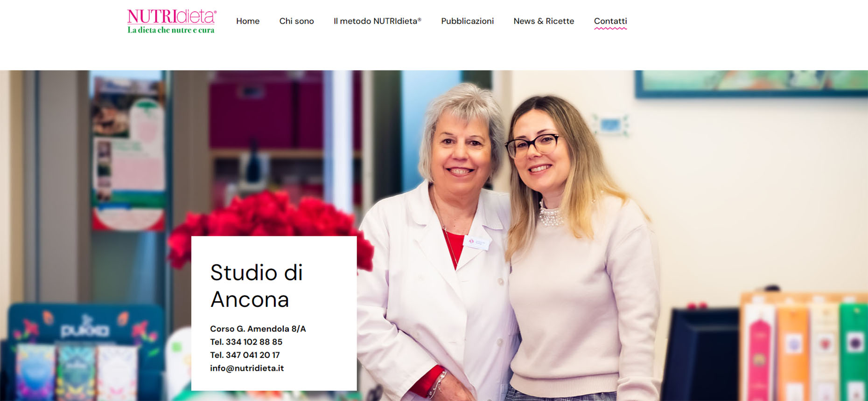Open the Chi sono page
868x401 pixels.
tap(296, 21)
